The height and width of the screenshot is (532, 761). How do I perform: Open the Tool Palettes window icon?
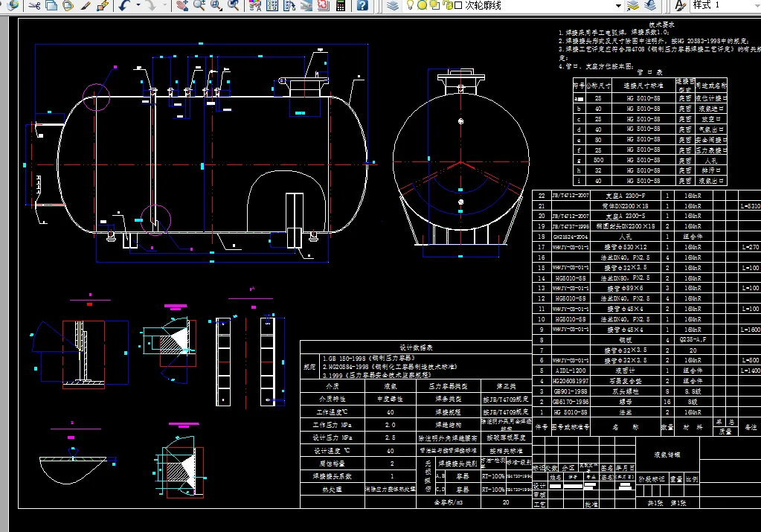pos(289,5)
